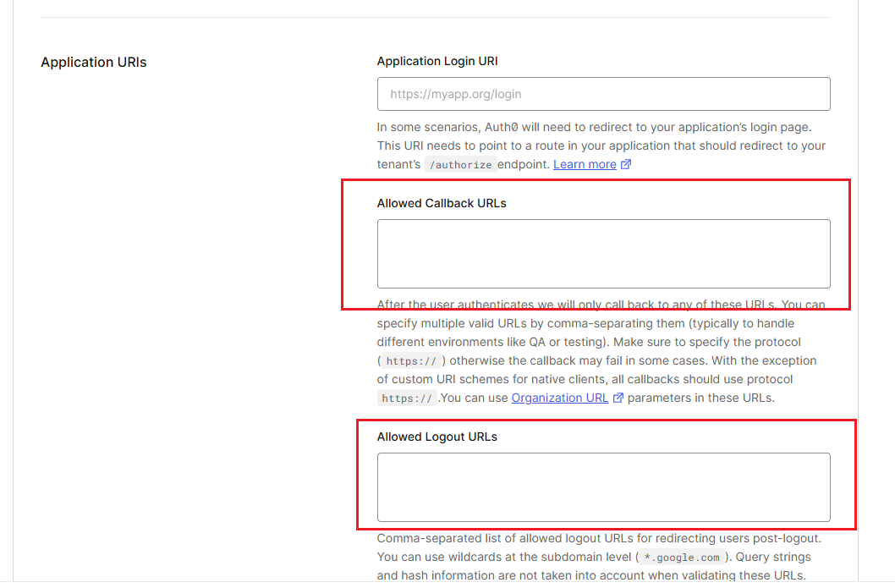Click the Allowed Callback URLs label
Viewport: 895px width, 588px height.
[x=442, y=203]
